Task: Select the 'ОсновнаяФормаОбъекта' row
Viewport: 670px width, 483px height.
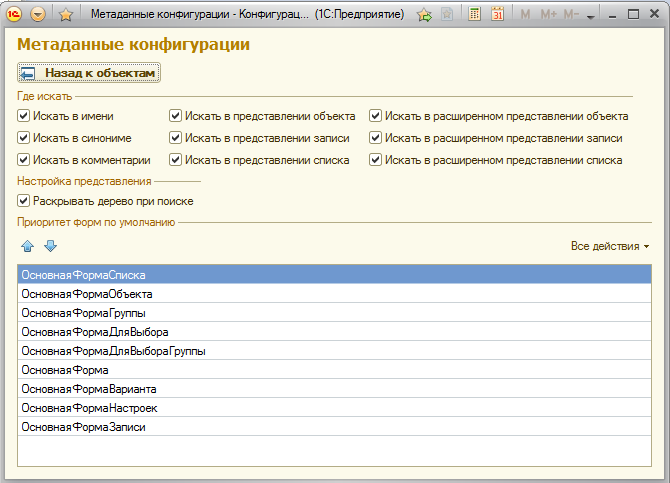Action: coord(87,294)
